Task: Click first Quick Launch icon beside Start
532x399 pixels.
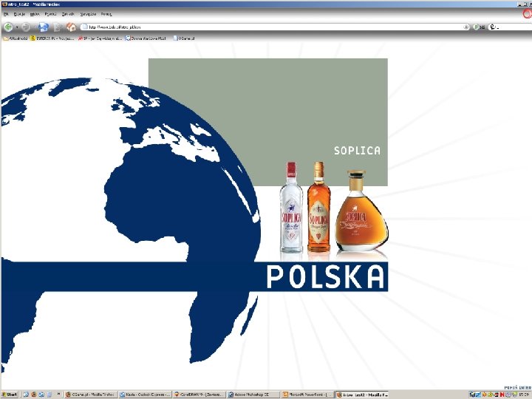Action: coord(26,395)
